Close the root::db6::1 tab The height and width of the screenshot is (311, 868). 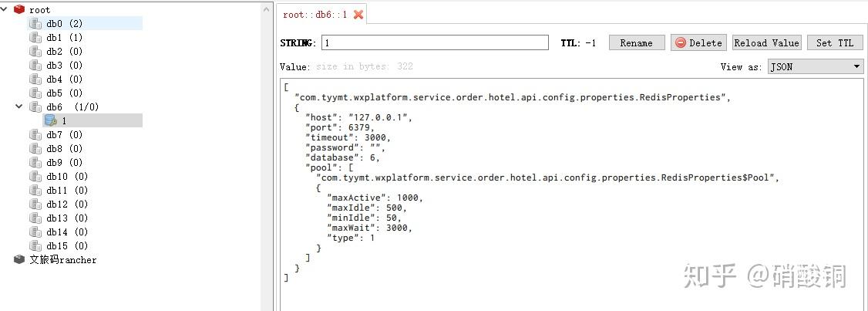pos(358,15)
